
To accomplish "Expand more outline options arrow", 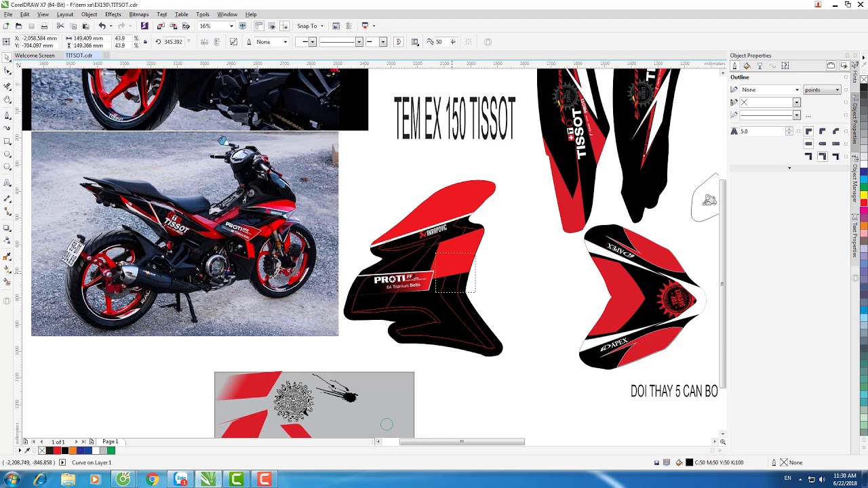I will (x=789, y=168).
